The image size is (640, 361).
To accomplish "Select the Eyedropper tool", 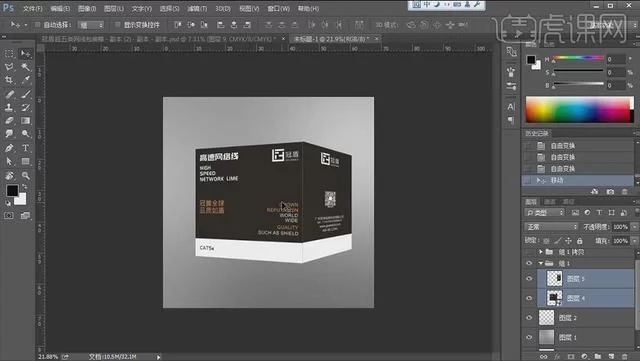I will (x=25, y=80).
